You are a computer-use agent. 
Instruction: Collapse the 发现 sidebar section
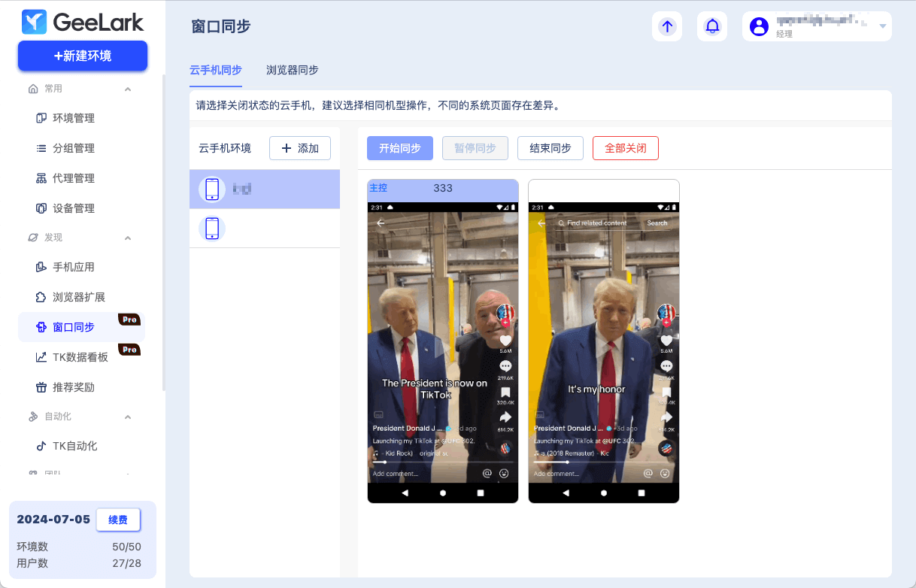coord(128,238)
